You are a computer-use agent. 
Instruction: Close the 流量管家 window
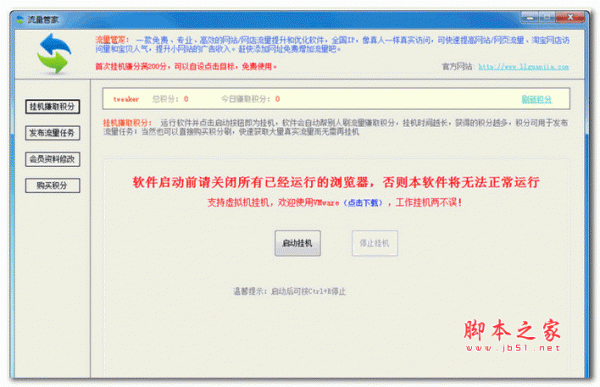click(x=570, y=17)
